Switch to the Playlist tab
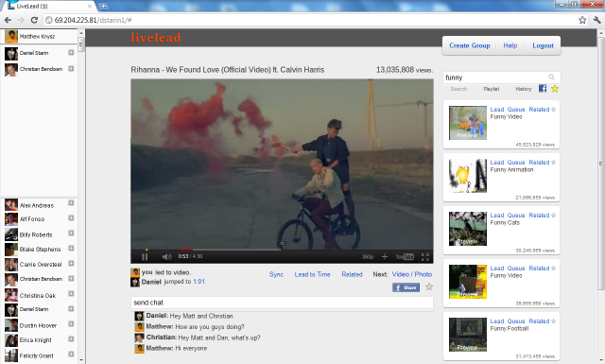Image resolution: width=605 pixels, height=364 pixels. (492, 89)
